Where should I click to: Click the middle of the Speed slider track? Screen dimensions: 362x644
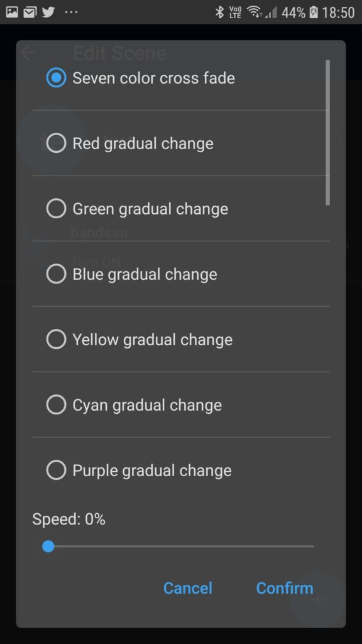click(x=181, y=547)
